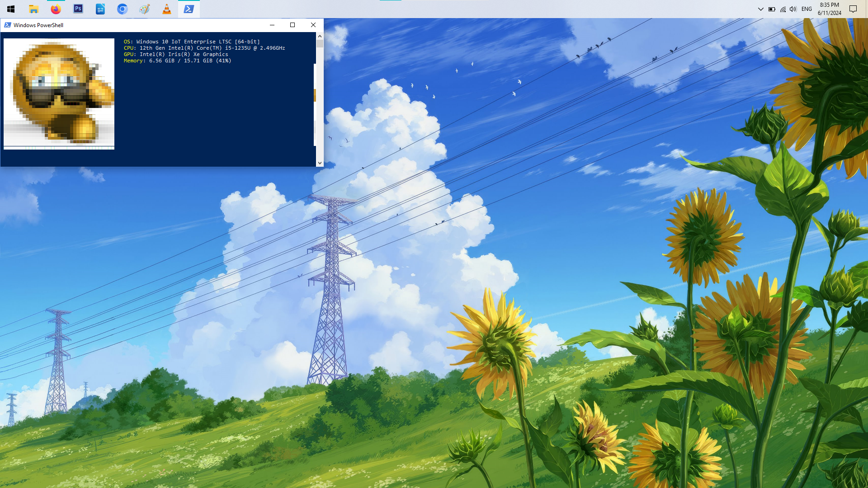Open File Explorer from the taskbar
The width and height of the screenshot is (868, 488).
pos(33,9)
